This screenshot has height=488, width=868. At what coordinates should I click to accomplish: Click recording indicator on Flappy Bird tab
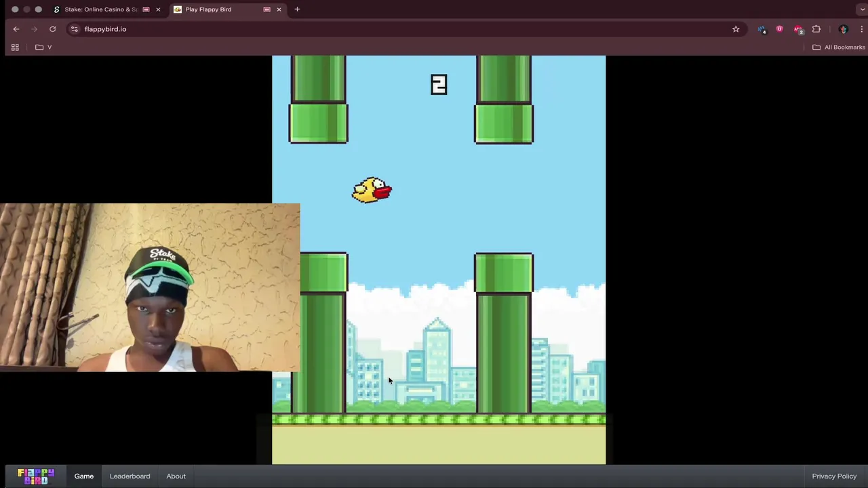click(x=267, y=9)
